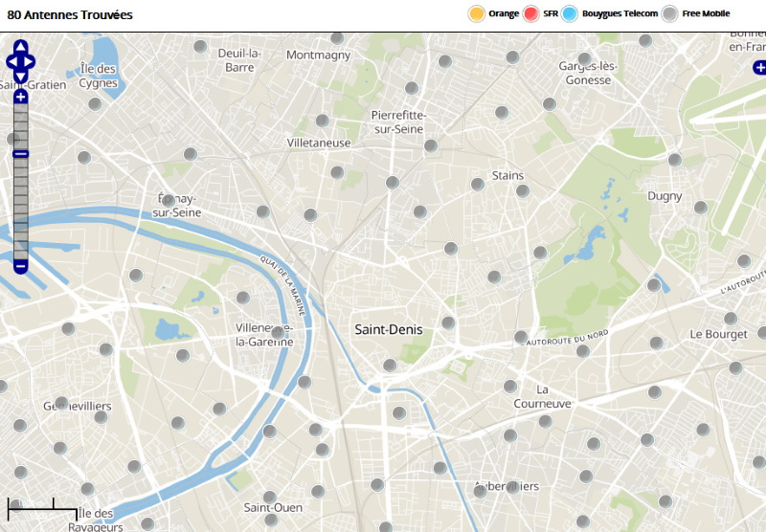Pan the map down with the south arrow

20,77
